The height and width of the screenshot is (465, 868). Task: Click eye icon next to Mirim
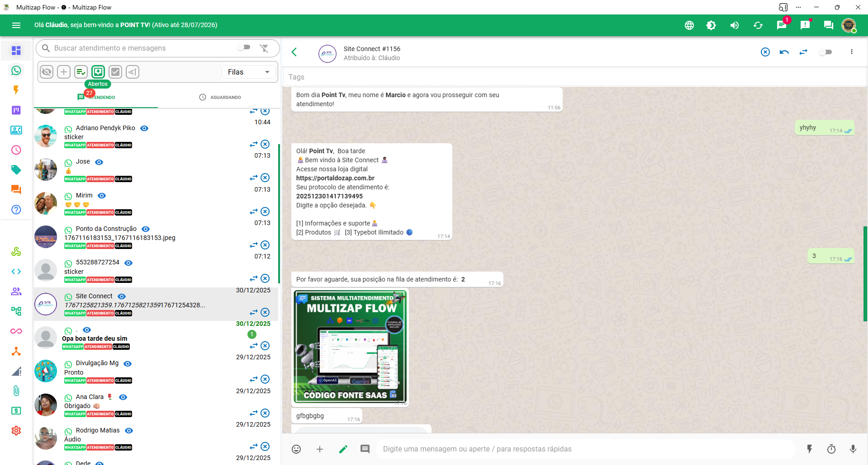[102, 196]
